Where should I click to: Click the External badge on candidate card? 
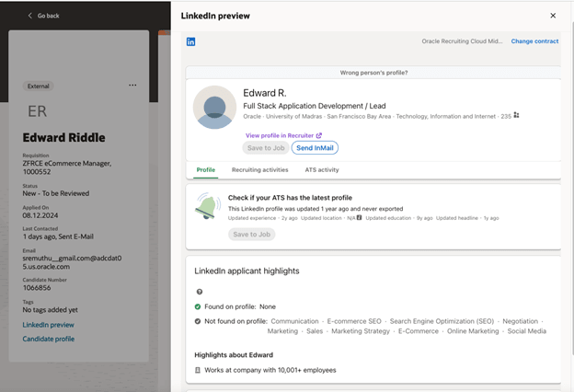[x=38, y=86]
